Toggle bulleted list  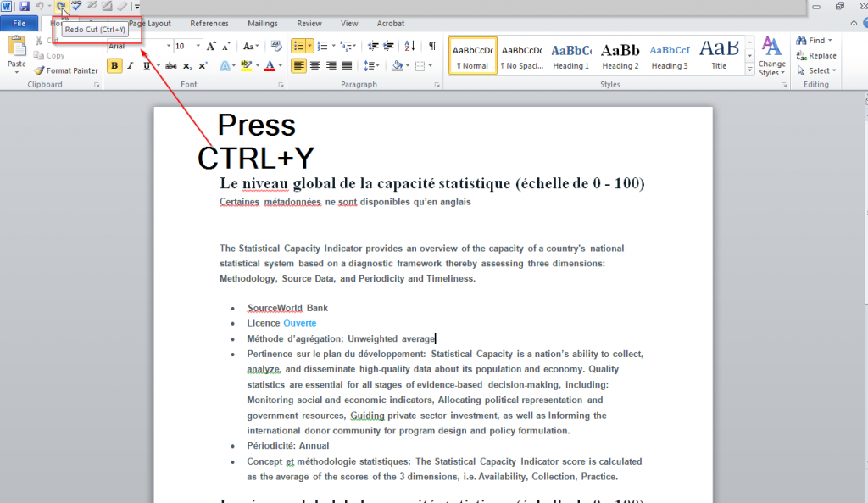(x=298, y=46)
